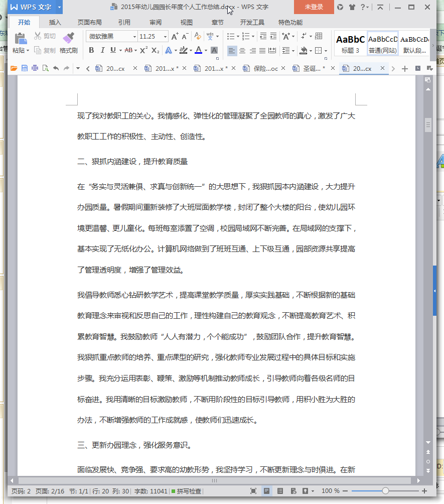This screenshot has width=444, height=504.
Task: Apply the 标题 3 style
Action: point(351,44)
